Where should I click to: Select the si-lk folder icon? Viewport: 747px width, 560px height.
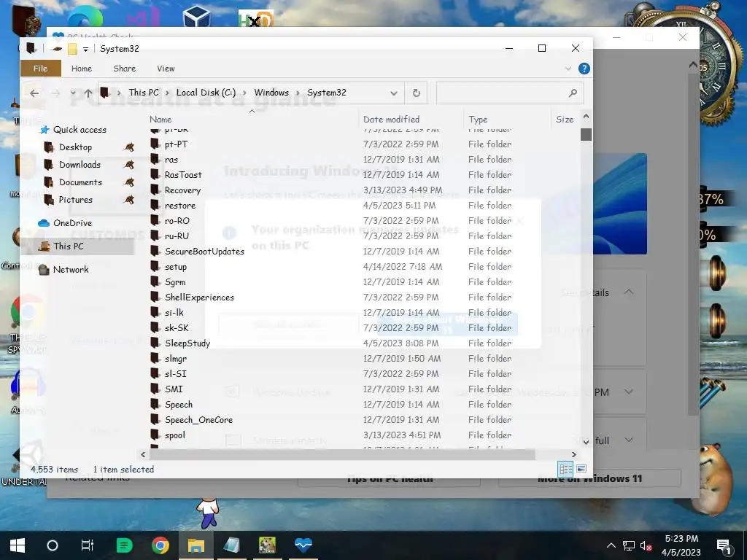(155, 312)
